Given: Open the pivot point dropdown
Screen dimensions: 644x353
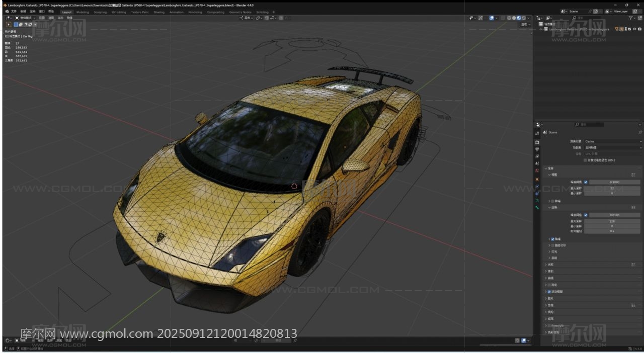Looking at the screenshot, I should pos(259,18).
